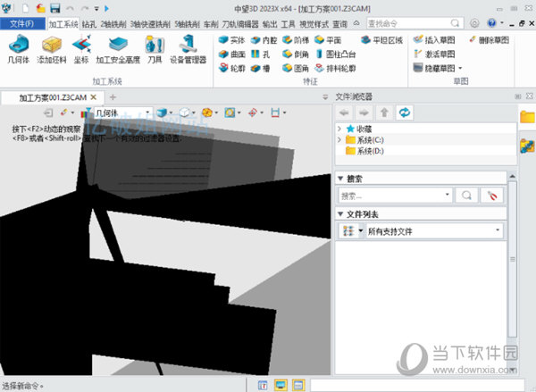Select the 圆角 fillet feature
Viewport: 536px width, 392px height.
[x=296, y=68]
